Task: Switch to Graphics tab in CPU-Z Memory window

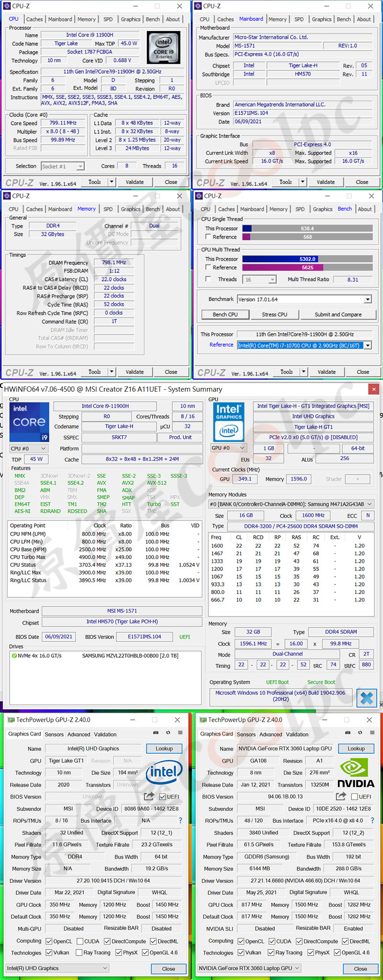Action: tap(131, 209)
